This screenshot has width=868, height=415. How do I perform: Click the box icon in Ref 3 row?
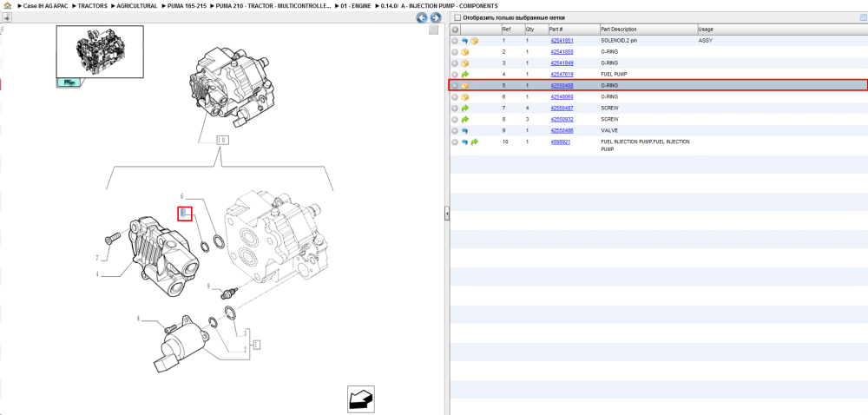[465, 63]
